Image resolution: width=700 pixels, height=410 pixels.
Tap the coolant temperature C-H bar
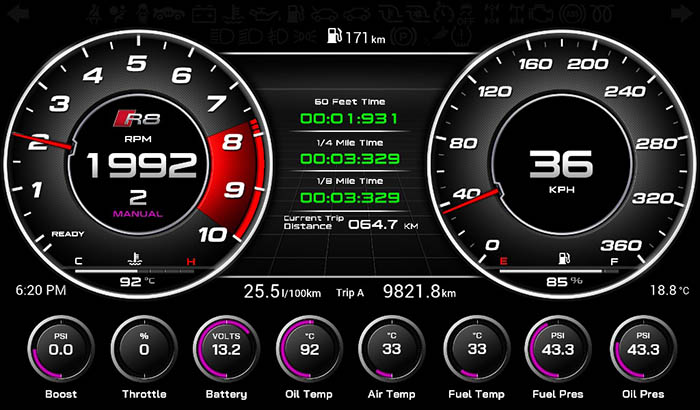[x=135, y=271]
